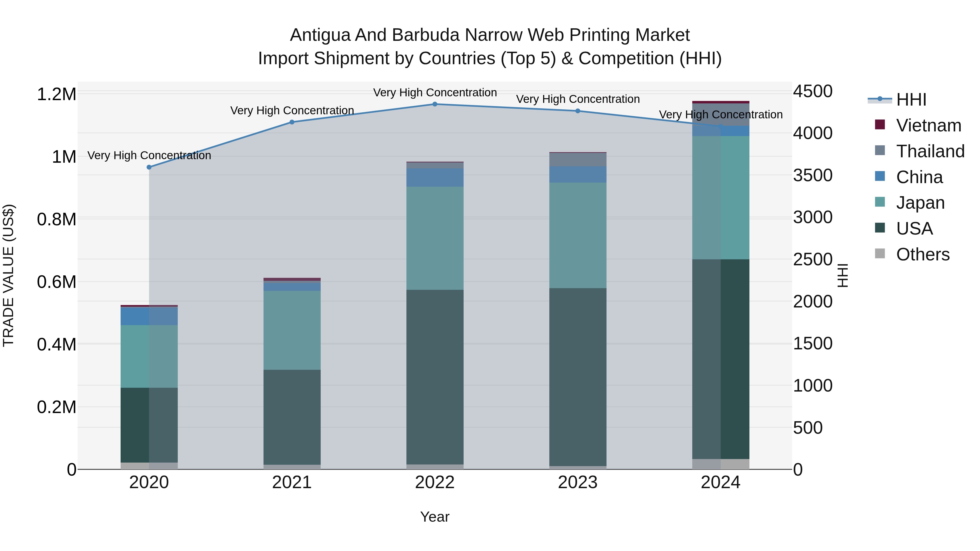Click the 1.2M left axis tick label

(x=57, y=94)
